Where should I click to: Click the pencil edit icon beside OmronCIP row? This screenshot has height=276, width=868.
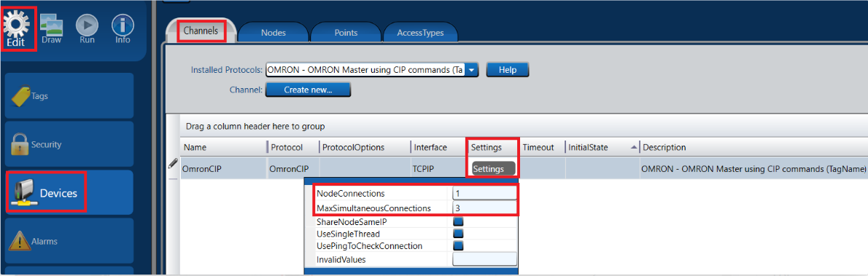coord(173,162)
